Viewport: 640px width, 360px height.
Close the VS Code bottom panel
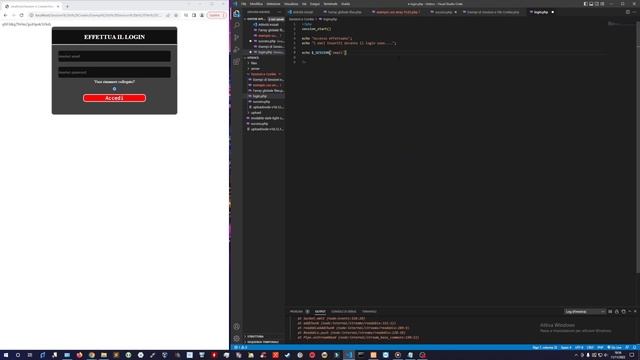635,311
